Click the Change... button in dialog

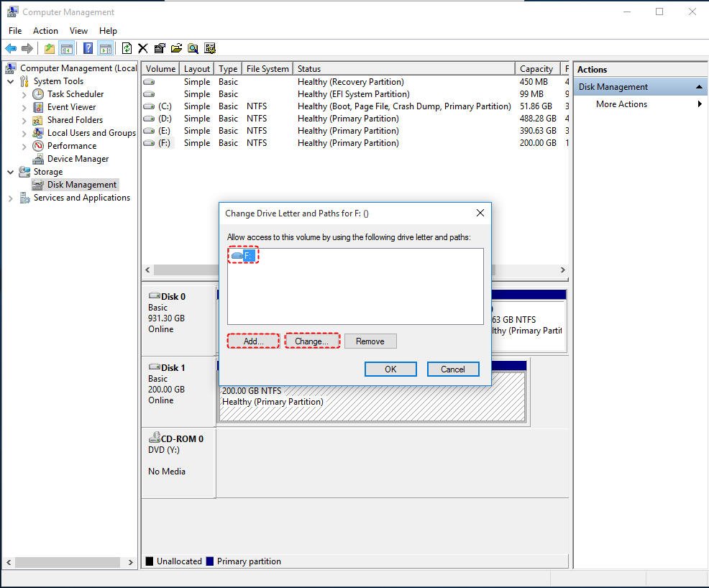312,341
